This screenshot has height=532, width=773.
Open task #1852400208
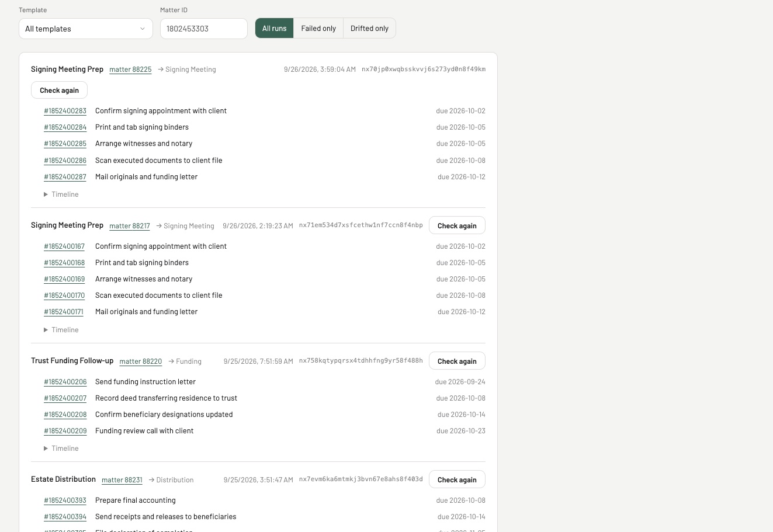tap(65, 415)
